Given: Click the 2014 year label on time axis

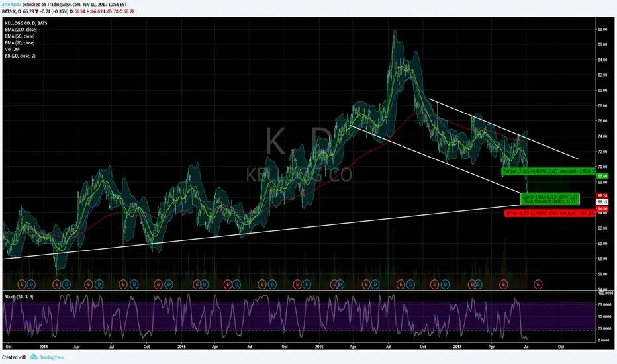Looking at the screenshot, I should coord(43,347).
